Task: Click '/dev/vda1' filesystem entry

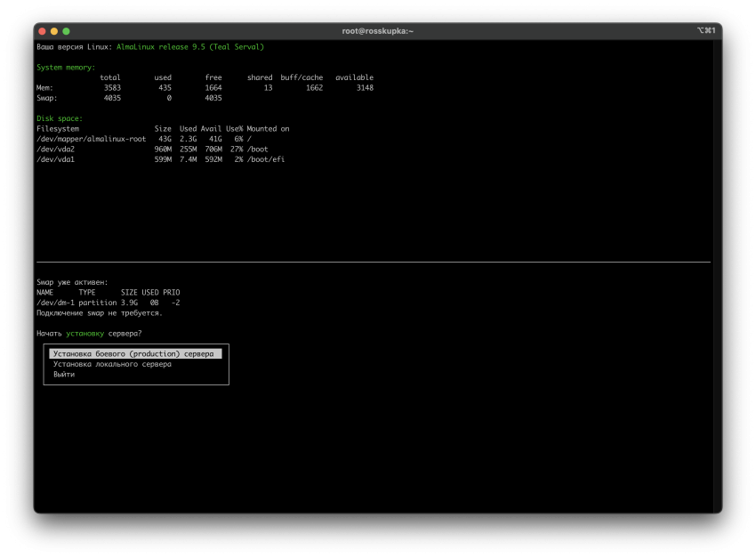Action: 55,159
